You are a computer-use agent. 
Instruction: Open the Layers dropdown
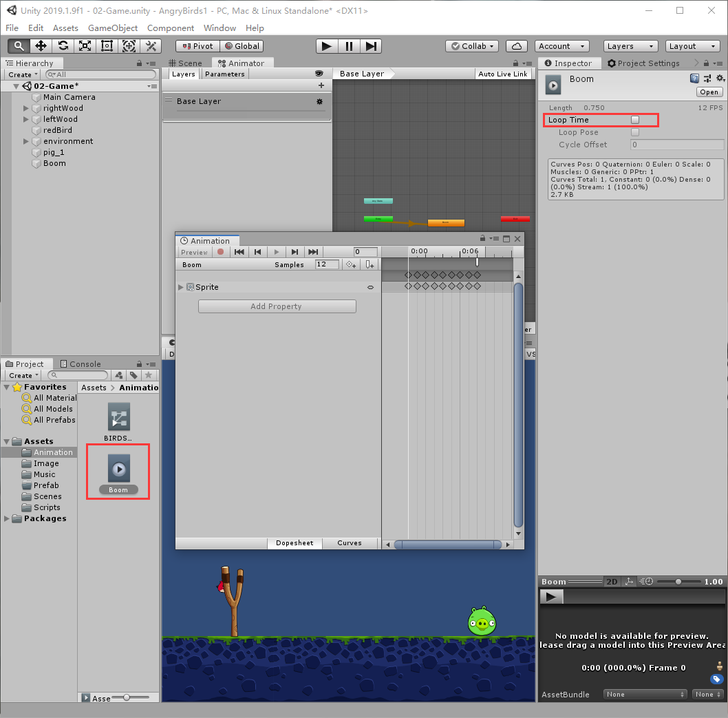(630, 46)
